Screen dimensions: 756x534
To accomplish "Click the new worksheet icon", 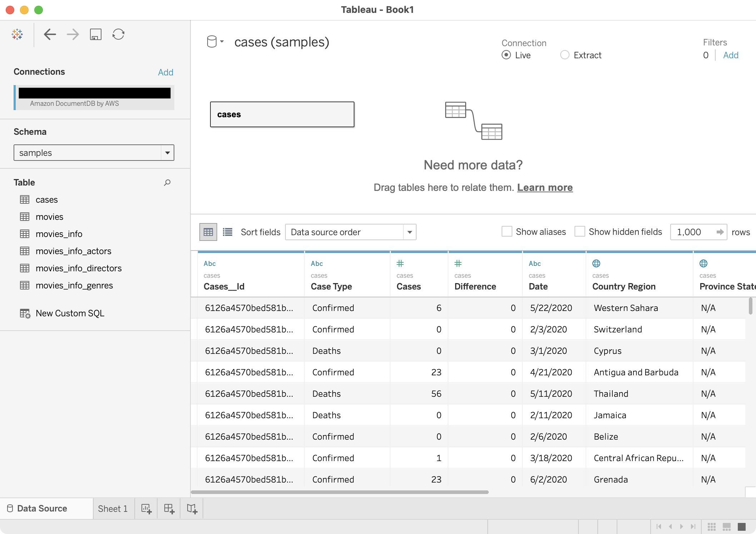I will click(146, 509).
